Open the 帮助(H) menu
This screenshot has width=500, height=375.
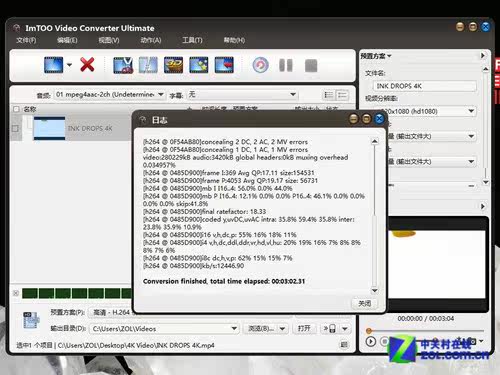pos(234,40)
